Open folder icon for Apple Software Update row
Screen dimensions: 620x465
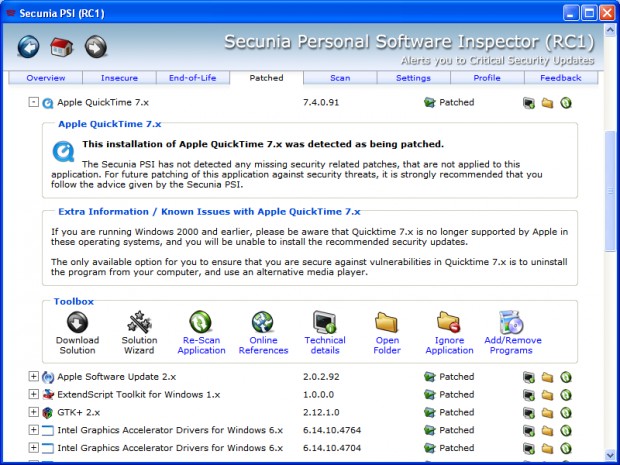pyautogui.click(x=547, y=377)
